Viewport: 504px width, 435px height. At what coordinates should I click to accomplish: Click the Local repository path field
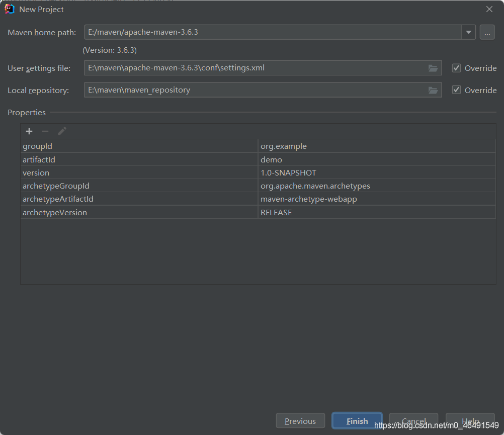point(263,90)
